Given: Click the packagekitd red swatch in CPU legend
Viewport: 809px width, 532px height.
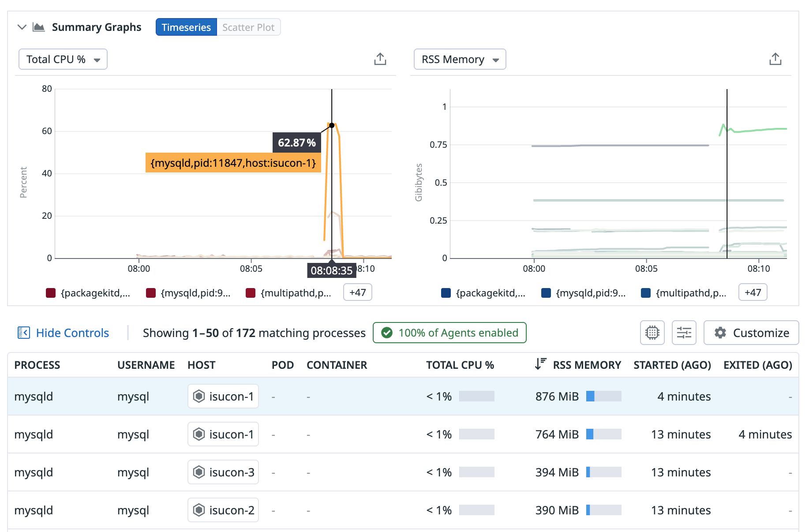Looking at the screenshot, I should tap(51, 293).
